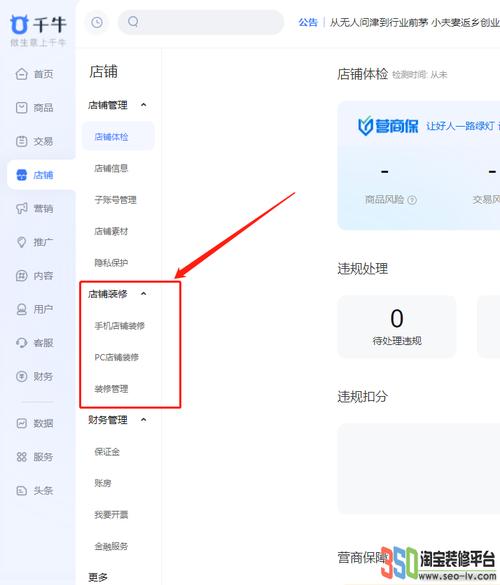Screen dimensions: 500x585
Task: Click the 店铺管理 section header
Action: (107, 105)
